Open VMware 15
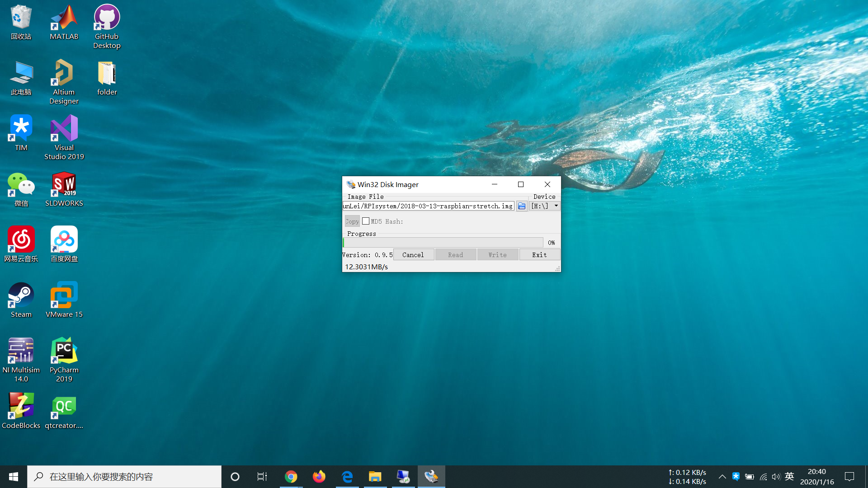The width and height of the screenshot is (868, 488). point(64,300)
